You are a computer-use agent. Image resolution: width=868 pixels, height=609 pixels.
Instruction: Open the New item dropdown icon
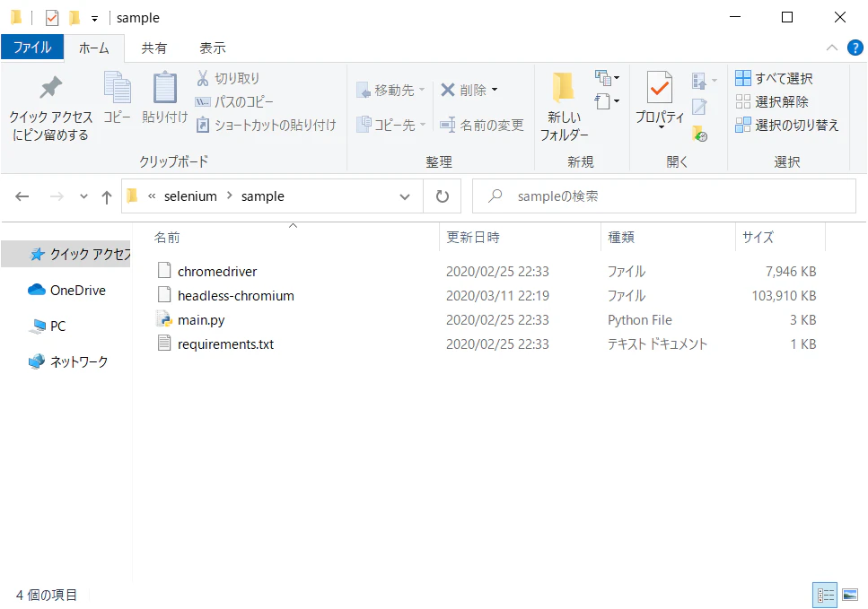(608, 78)
